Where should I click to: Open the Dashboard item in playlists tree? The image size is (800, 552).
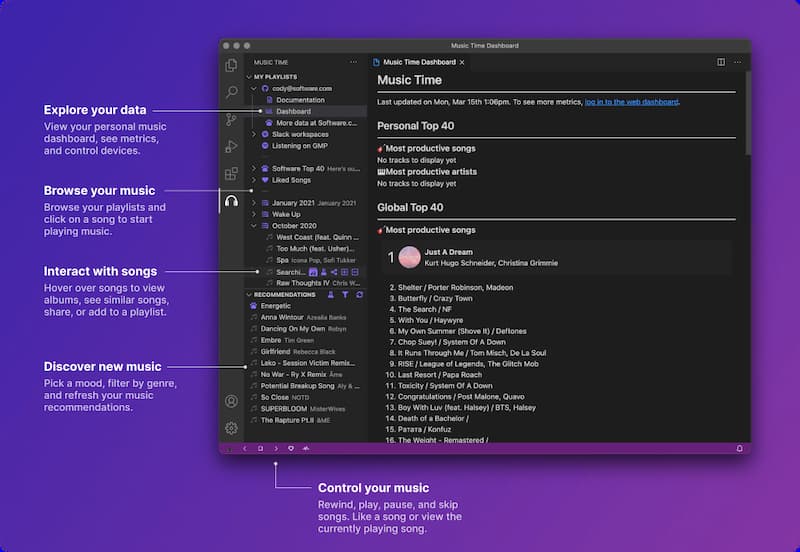point(293,111)
